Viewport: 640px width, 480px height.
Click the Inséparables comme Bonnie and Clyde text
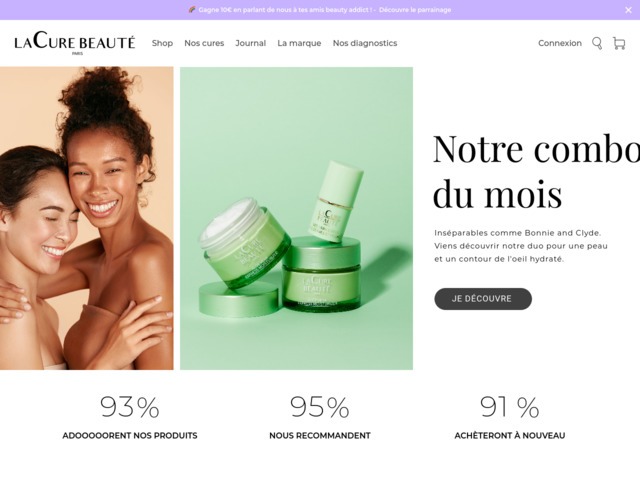coord(518,233)
